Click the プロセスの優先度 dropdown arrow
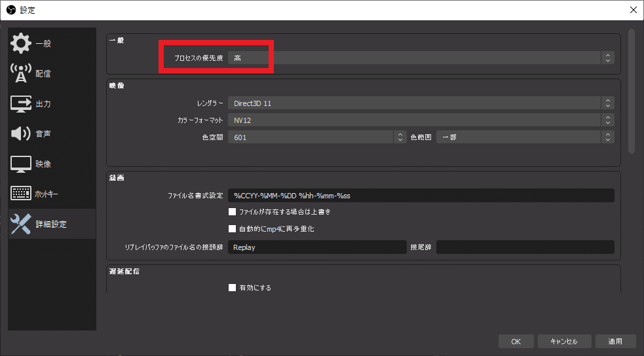Screen dimensions: 644x356 [x=608, y=58]
